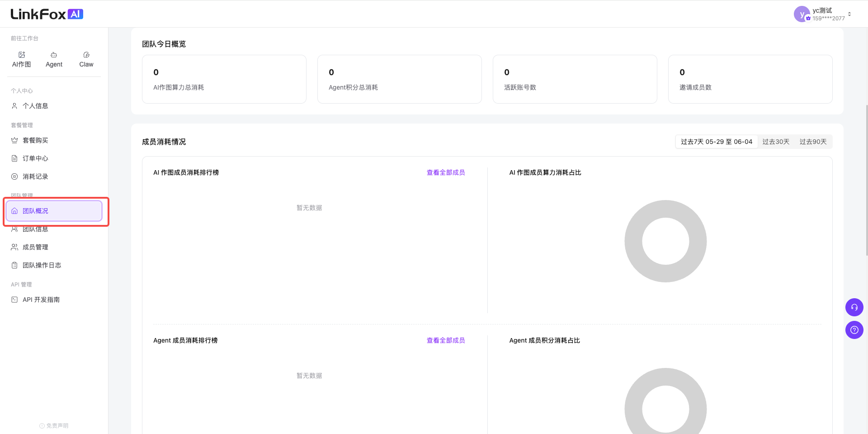Image resolution: width=868 pixels, height=434 pixels.
Task: Click the page vertical scrollbar
Action: (866, 181)
